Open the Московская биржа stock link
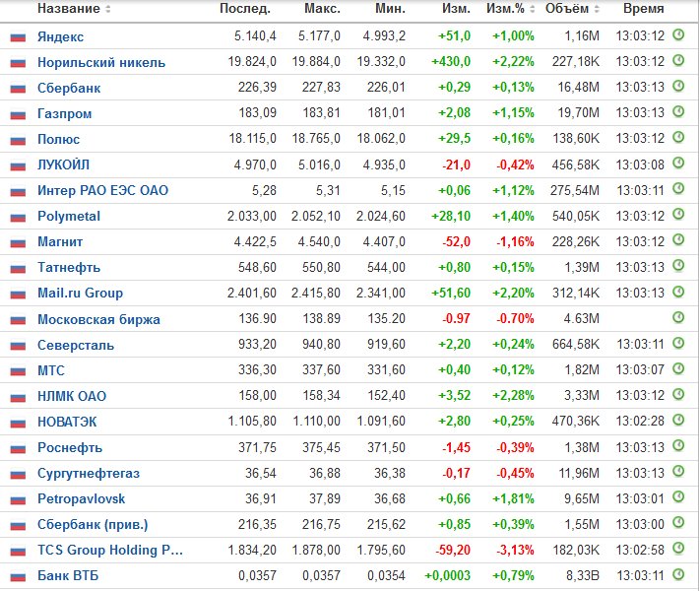The image size is (700, 591). [x=98, y=319]
